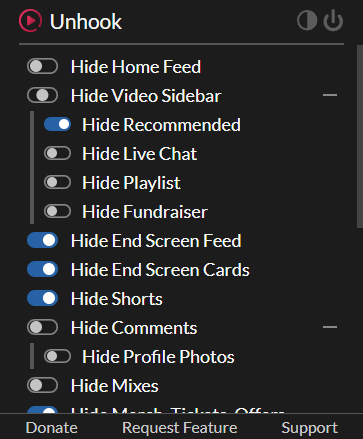This screenshot has height=439, width=363.
Task: Click the vertical scrollbar of the options list
Action: [x=360, y=137]
